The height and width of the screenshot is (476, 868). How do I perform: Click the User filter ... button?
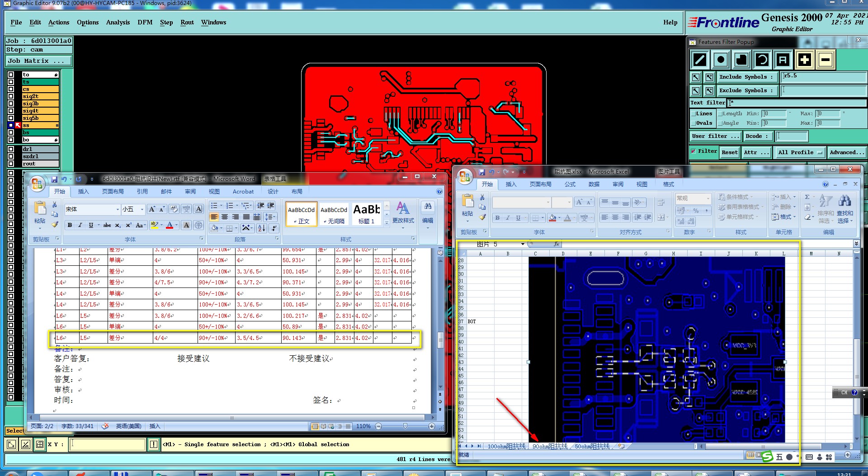click(x=716, y=136)
